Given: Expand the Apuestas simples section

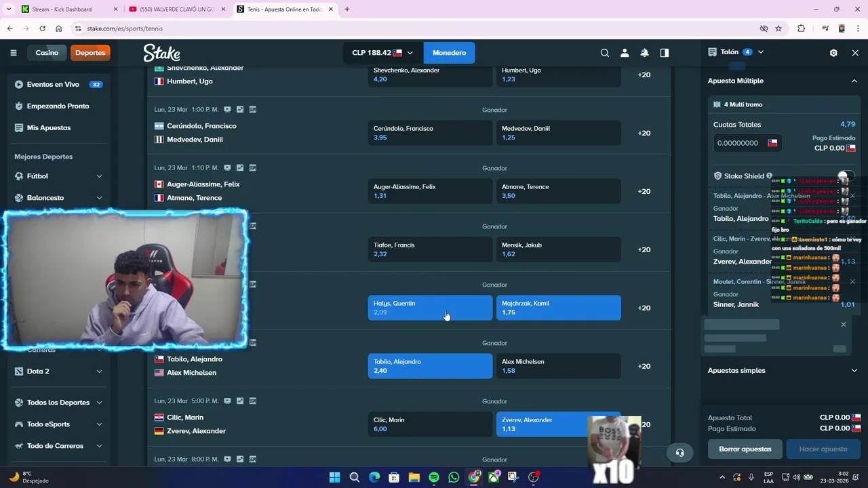Looking at the screenshot, I should (854, 371).
